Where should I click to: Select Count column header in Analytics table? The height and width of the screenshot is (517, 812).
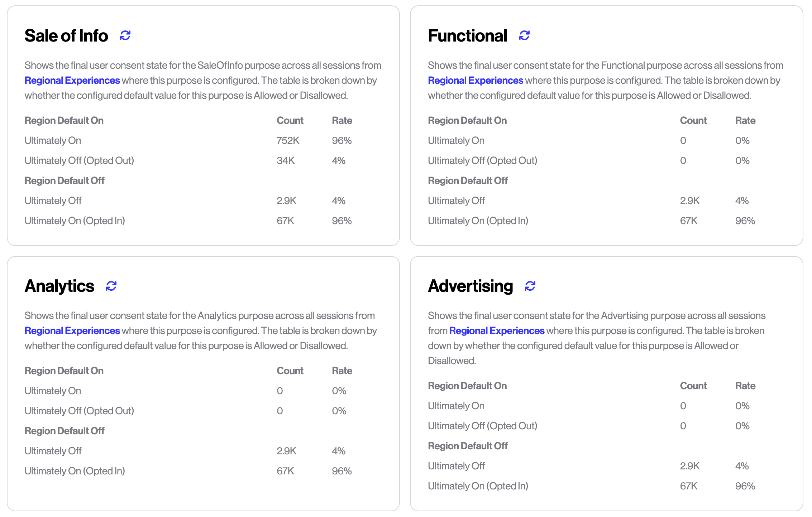[290, 371]
